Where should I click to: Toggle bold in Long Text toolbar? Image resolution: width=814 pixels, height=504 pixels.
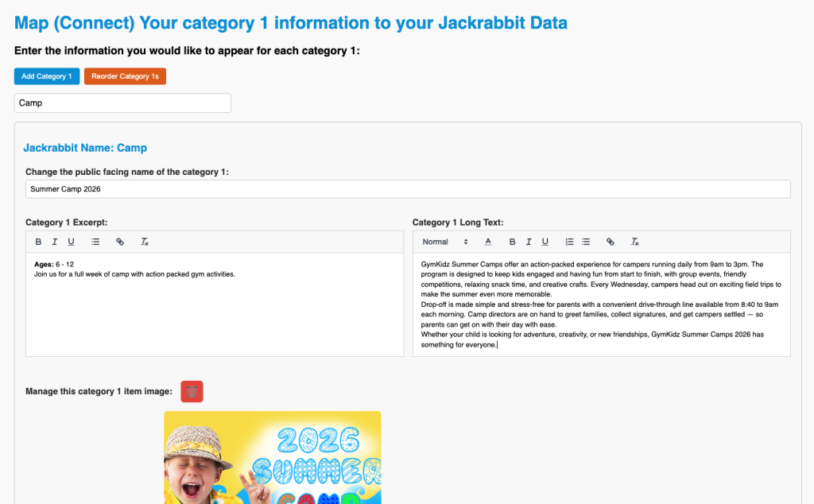point(513,242)
